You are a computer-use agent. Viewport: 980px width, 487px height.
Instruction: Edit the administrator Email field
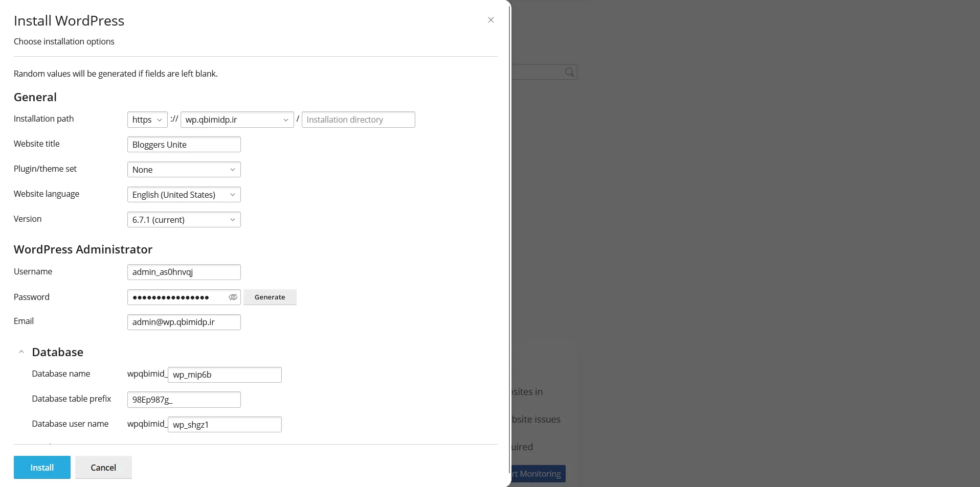184,322
